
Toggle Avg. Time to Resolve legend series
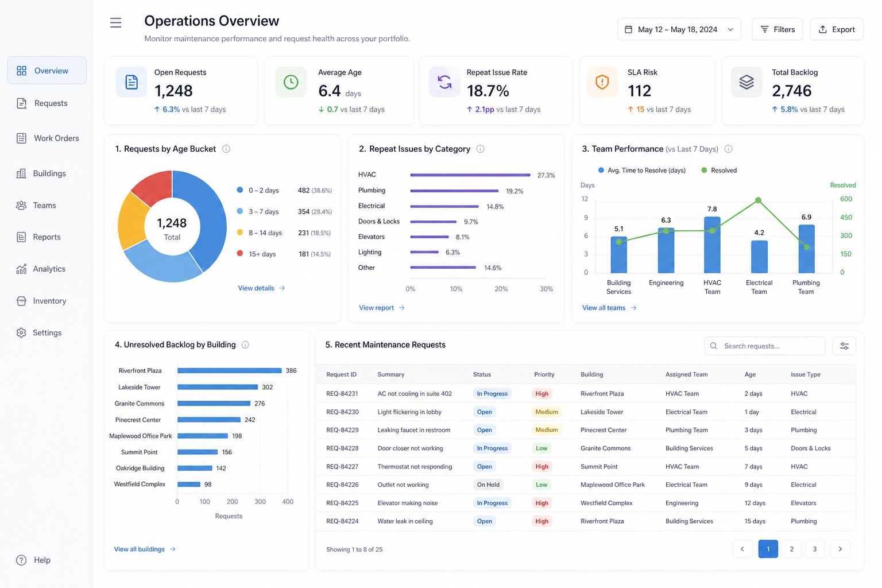tap(642, 170)
